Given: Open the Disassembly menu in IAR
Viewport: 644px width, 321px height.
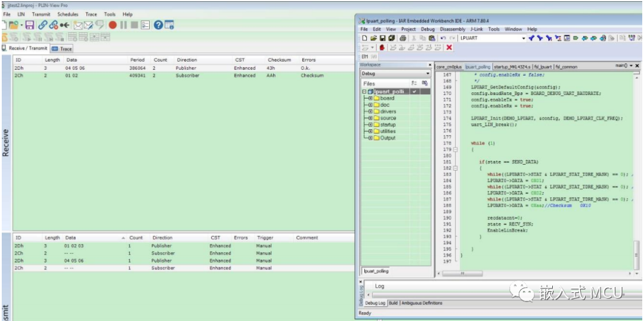Looking at the screenshot, I should point(452,29).
